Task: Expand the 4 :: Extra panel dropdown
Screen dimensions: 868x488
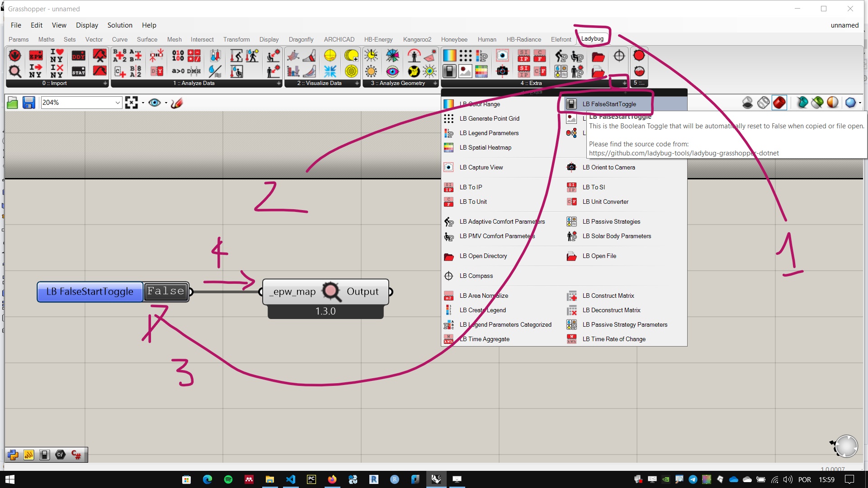Action: pyautogui.click(x=624, y=83)
